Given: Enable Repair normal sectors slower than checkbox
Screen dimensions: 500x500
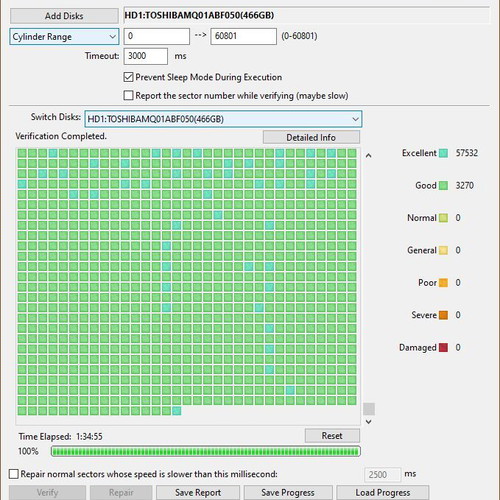Looking at the screenshot, I should (14, 474).
